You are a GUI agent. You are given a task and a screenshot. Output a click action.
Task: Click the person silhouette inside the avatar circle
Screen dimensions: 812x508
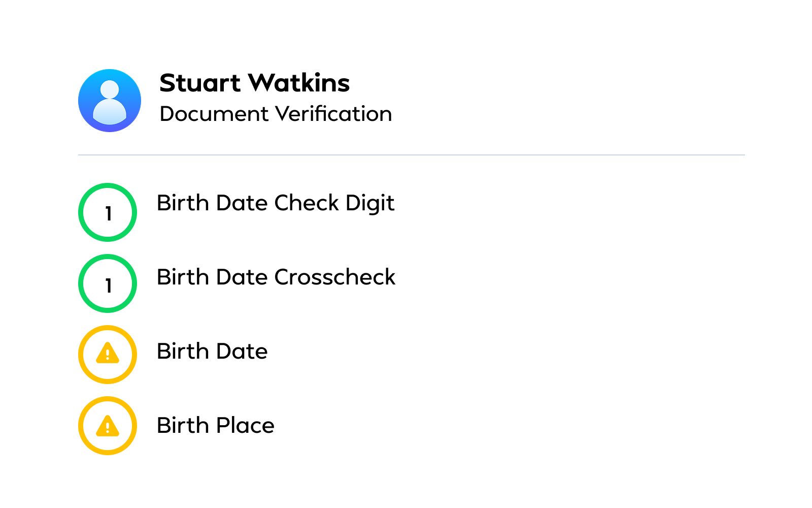pos(109,101)
